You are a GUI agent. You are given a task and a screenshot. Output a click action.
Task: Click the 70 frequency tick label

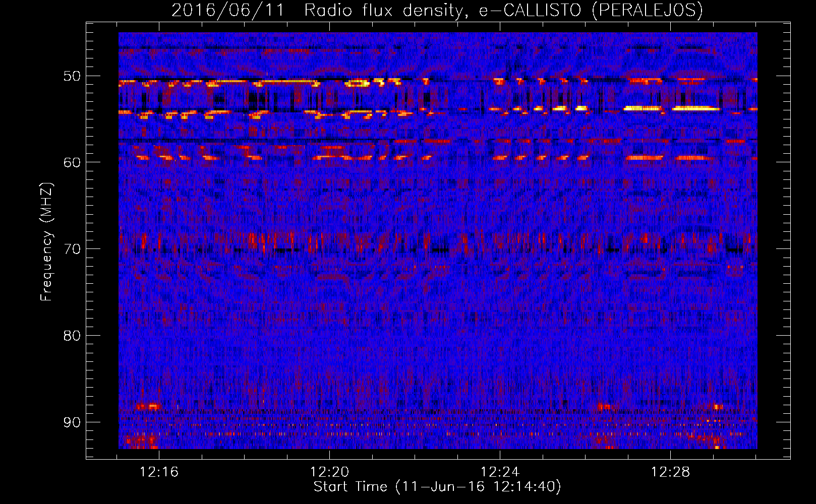click(72, 249)
